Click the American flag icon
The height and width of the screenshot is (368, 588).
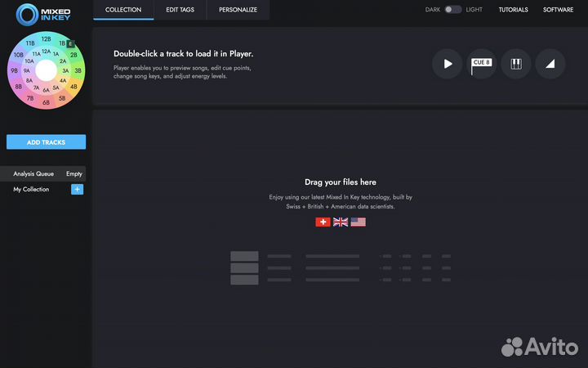point(359,222)
